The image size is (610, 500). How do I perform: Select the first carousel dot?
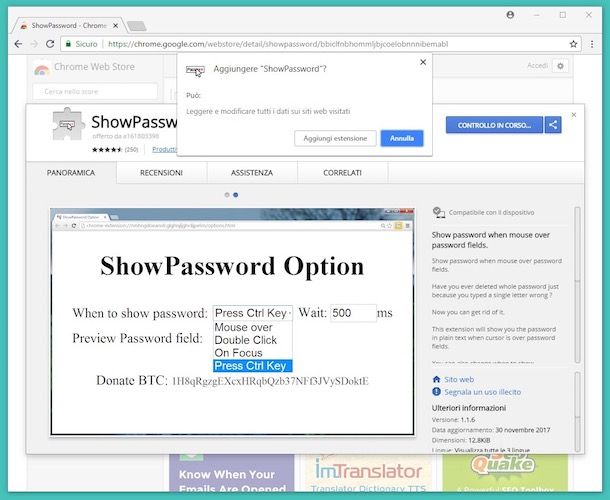click(x=227, y=195)
